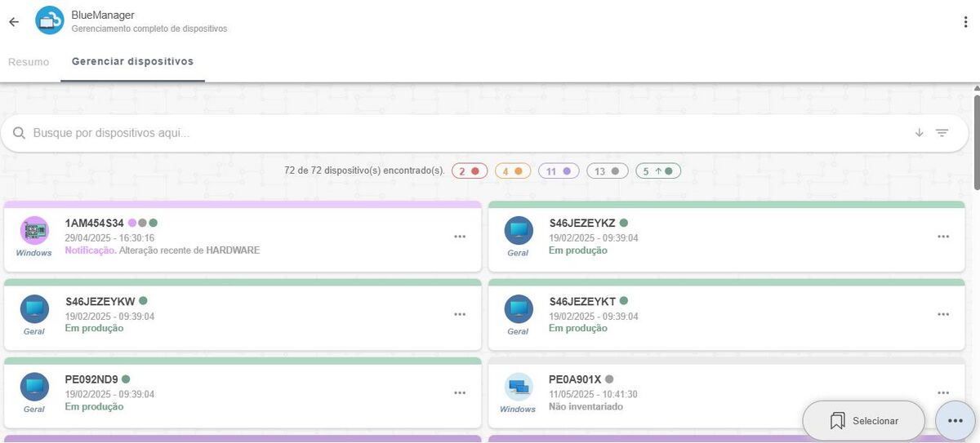Open options menu for device S46JEZEYKW

pyautogui.click(x=460, y=314)
